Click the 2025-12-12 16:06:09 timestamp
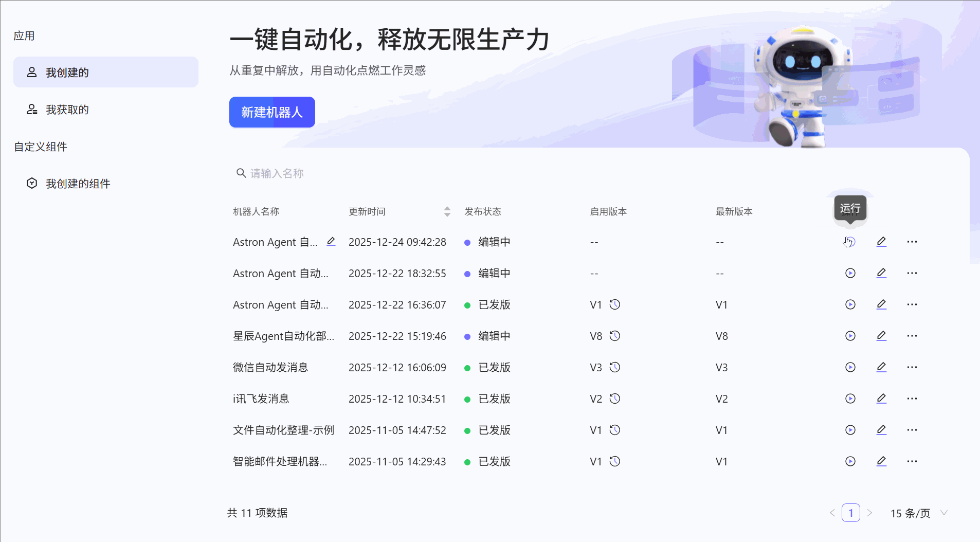 [x=397, y=367]
